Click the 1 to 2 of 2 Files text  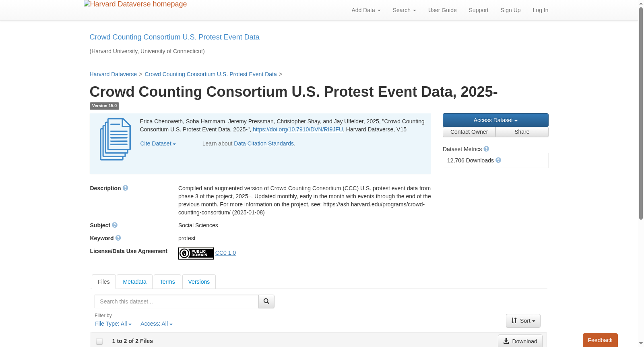(x=132, y=341)
